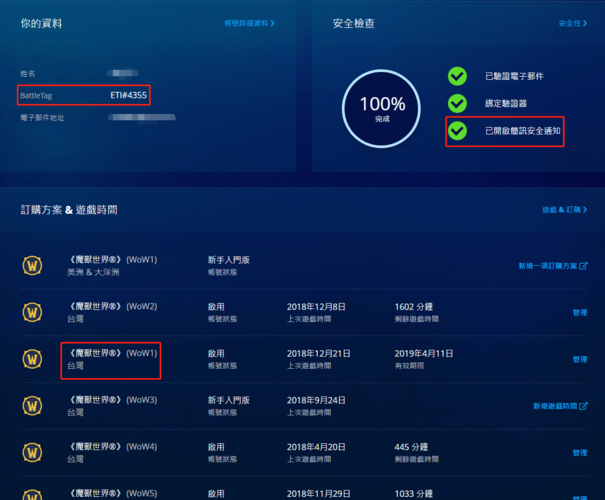Click 啟用 status in the WoW4 row

(x=216, y=447)
